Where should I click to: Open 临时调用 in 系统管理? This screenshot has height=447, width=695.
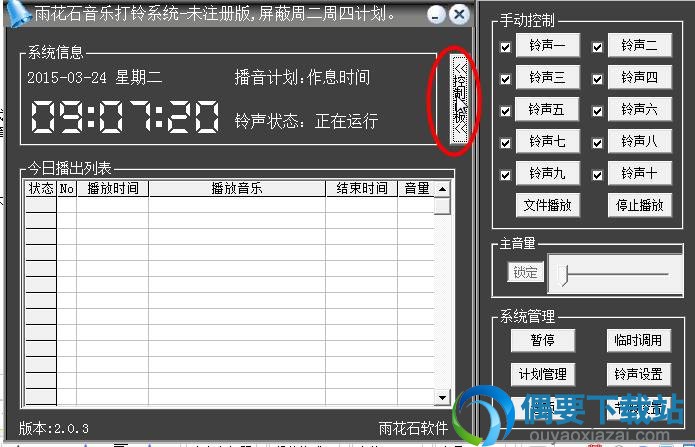click(638, 341)
